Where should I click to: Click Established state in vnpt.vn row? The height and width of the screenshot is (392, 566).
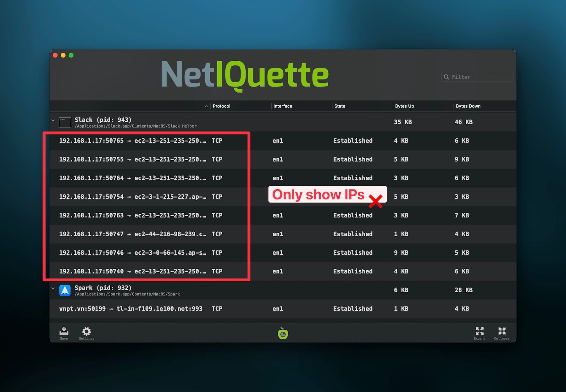pyautogui.click(x=353, y=309)
